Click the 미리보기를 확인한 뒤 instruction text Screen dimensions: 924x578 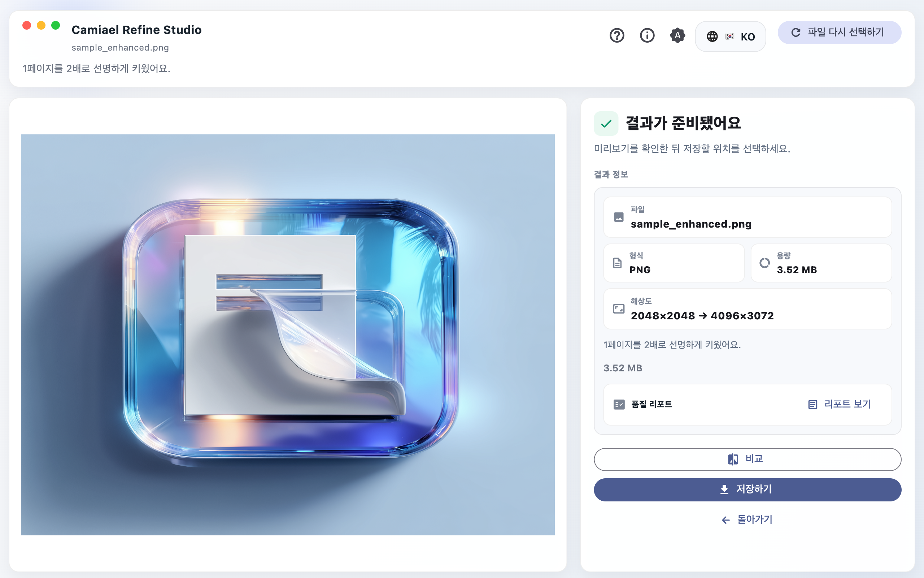(692, 149)
